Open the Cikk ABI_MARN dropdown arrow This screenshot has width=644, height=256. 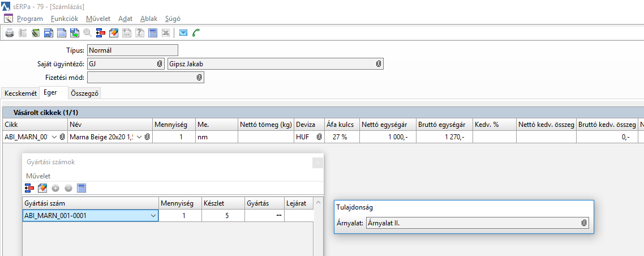click(54, 137)
